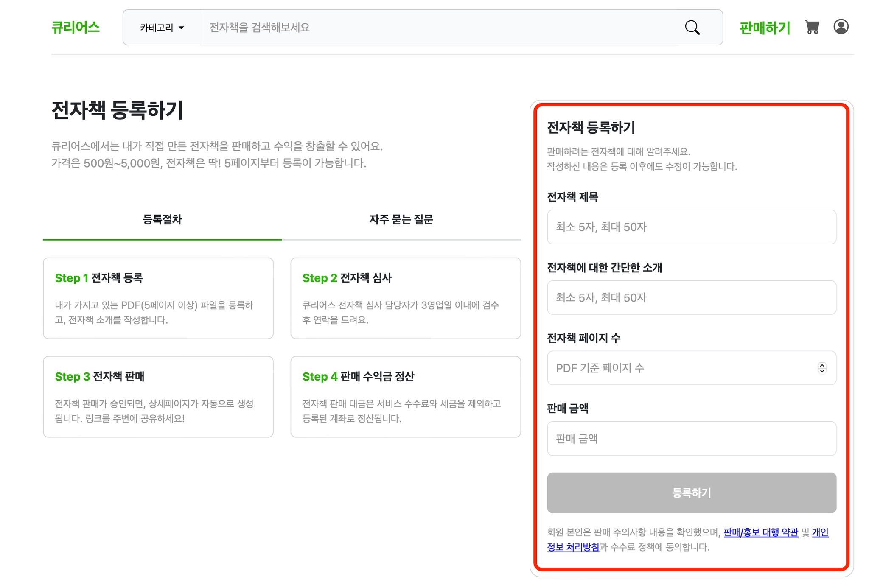This screenshot has width=869, height=588.
Task: Focus the ebook search input field
Action: coord(437,28)
